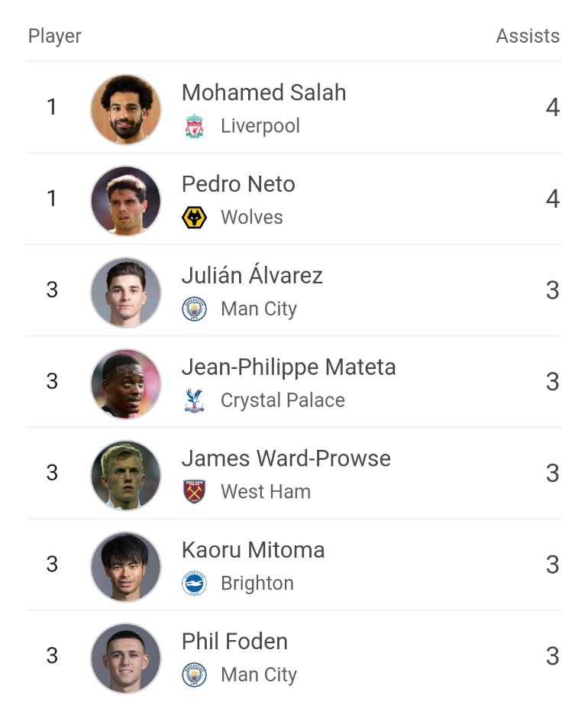588x718 pixels.
Task: Click the Crystal Palace team name
Action: (283, 400)
